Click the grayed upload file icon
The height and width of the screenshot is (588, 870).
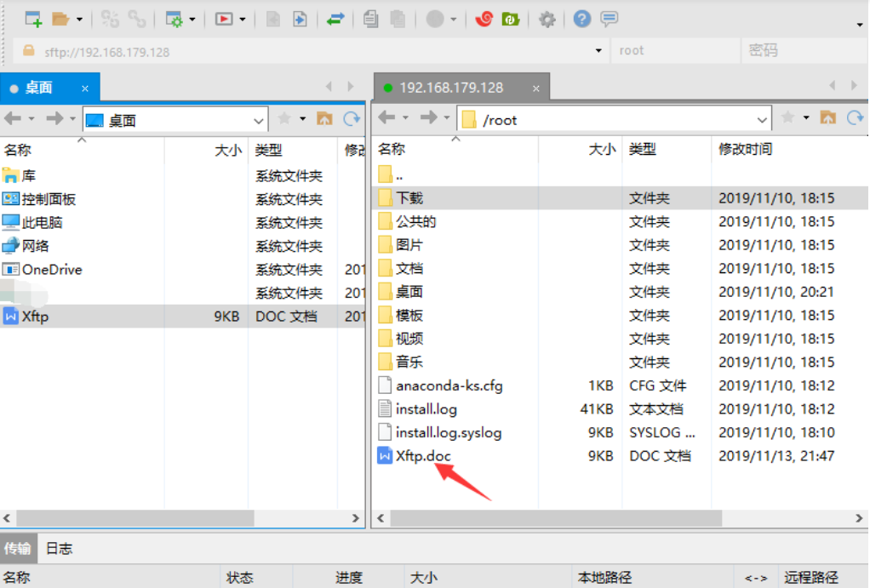tap(272, 20)
